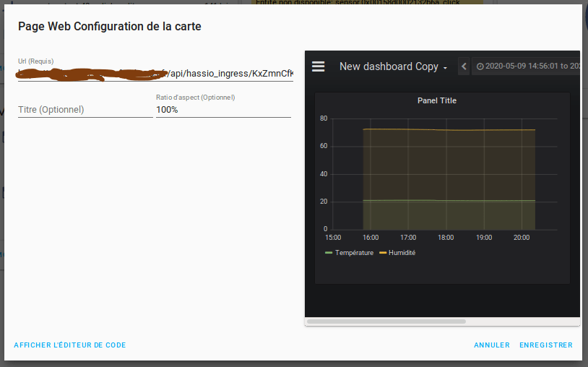
Task: Save the card with Enregistrer
Action: [x=545, y=345]
